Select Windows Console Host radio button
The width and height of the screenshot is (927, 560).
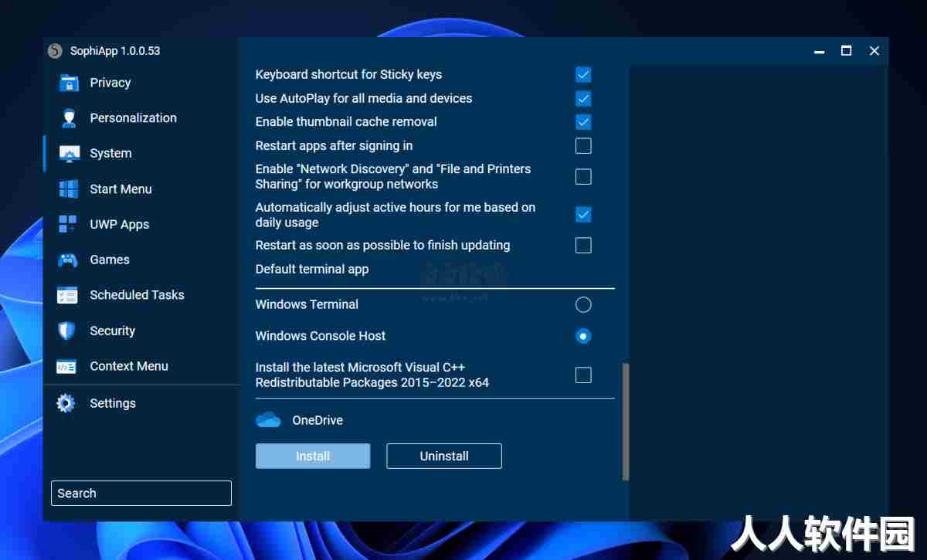coord(583,336)
